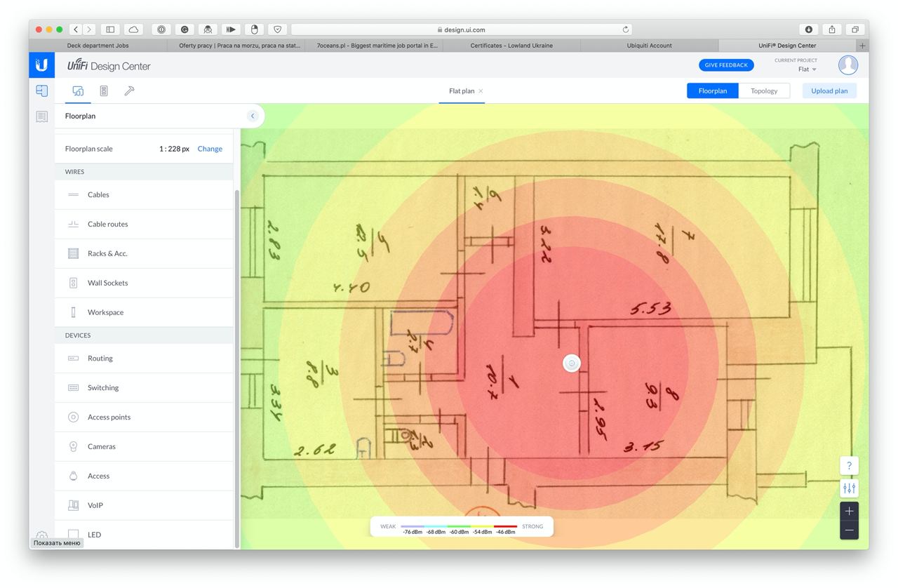The image size is (898, 588).
Task: Open the help question mark button
Action: pyautogui.click(x=849, y=465)
